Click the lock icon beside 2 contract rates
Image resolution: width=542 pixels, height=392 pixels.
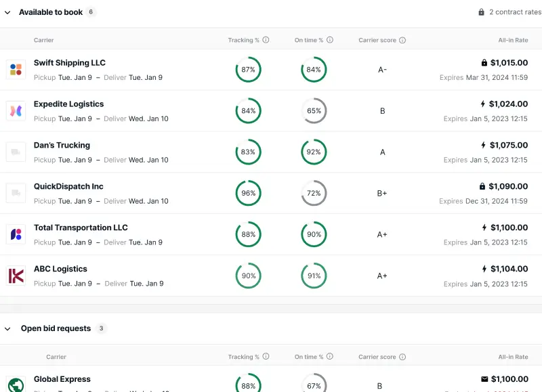481,12
